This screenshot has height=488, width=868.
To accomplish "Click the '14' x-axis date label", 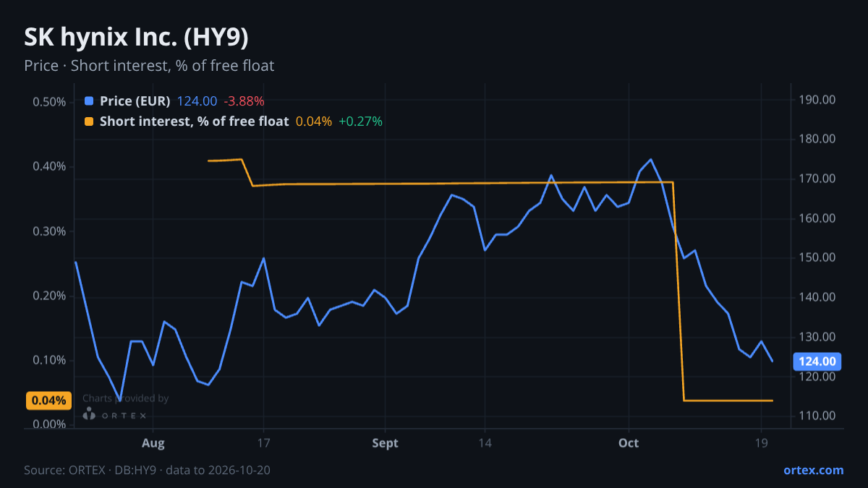I will point(485,443).
